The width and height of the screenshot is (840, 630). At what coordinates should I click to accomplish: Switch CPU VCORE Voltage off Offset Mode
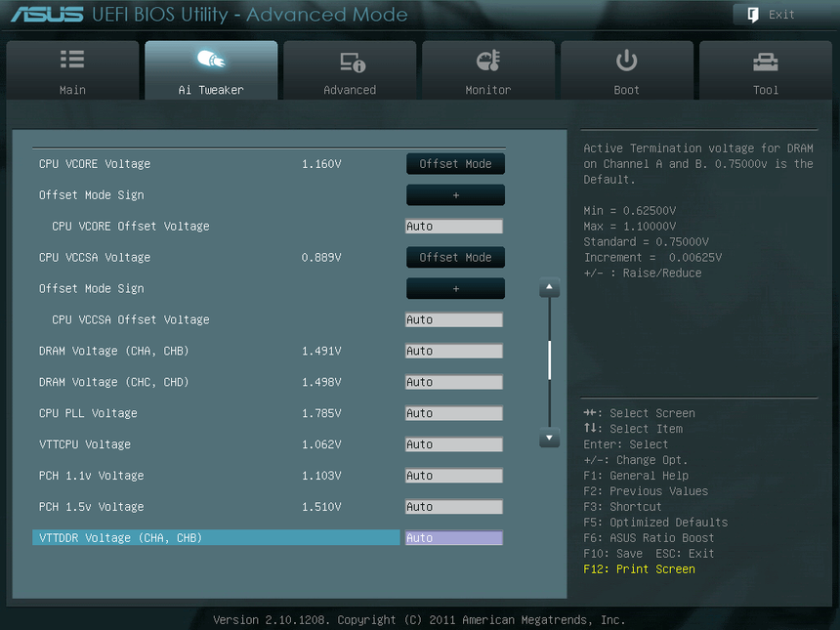(455, 163)
